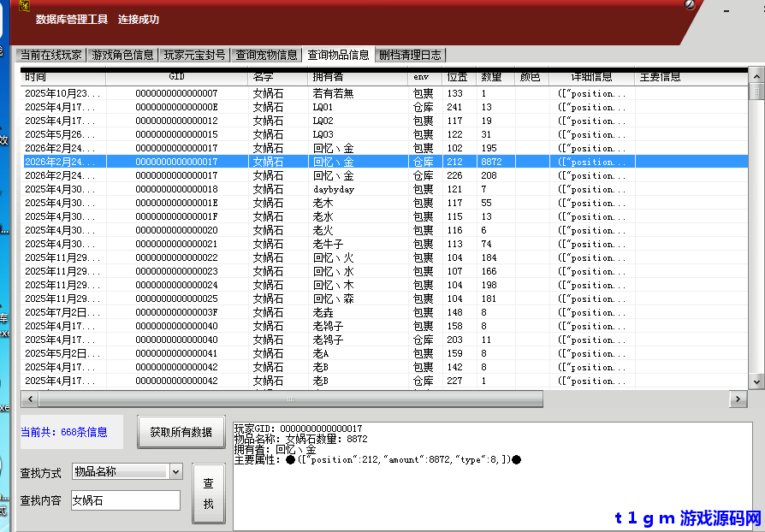Click the round icon at top-right of title bar
765x532 pixels.
pos(690,5)
